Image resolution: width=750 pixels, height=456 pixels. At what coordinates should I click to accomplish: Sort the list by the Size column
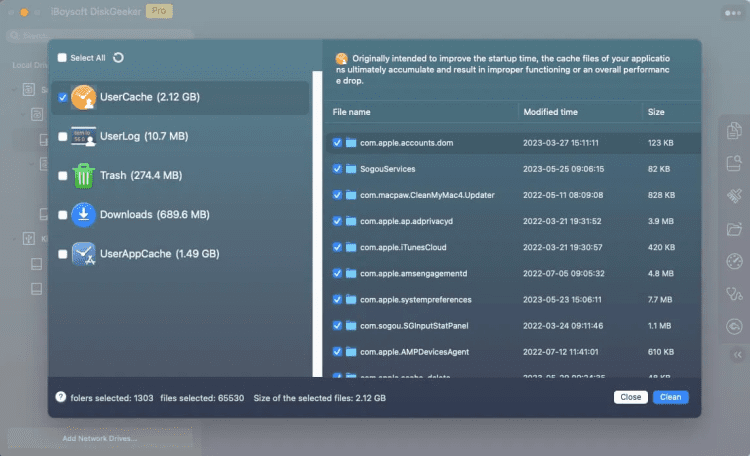pyautogui.click(x=656, y=112)
